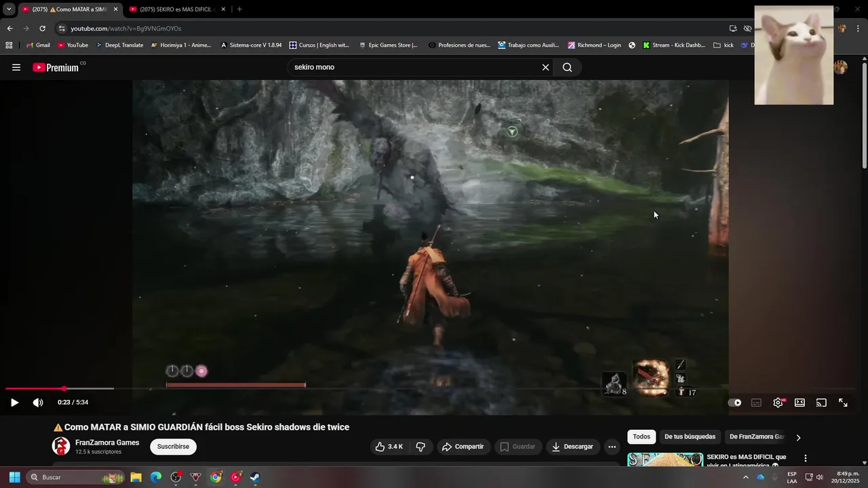Subscribe with the Suscribirse button
The width and height of the screenshot is (868, 488).
(x=173, y=447)
